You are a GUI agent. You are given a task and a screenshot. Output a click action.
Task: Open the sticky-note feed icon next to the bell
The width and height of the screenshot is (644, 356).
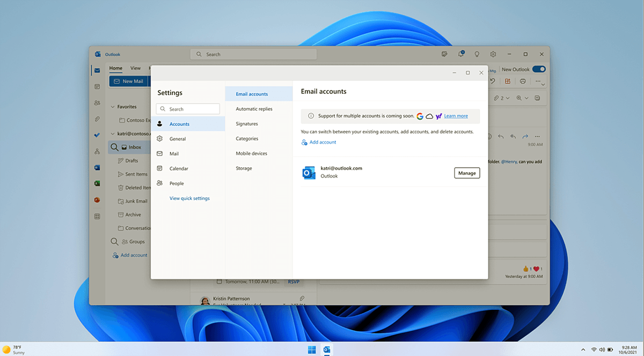click(444, 54)
